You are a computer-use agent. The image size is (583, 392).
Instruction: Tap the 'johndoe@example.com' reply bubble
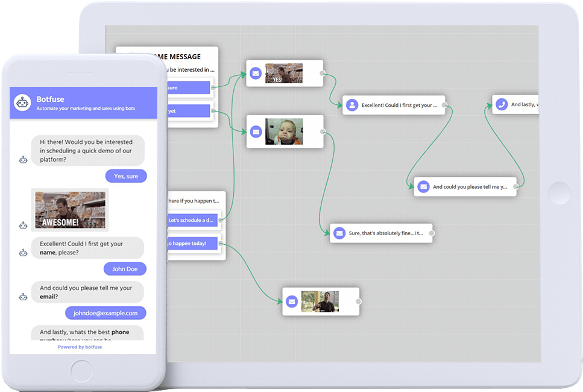pos(106,313)
